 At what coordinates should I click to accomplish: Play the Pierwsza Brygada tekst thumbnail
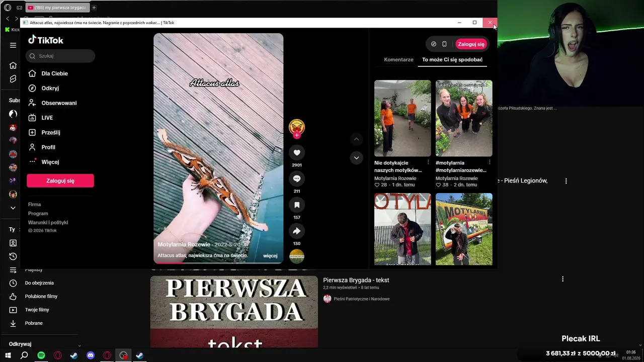tap(234, 312)
